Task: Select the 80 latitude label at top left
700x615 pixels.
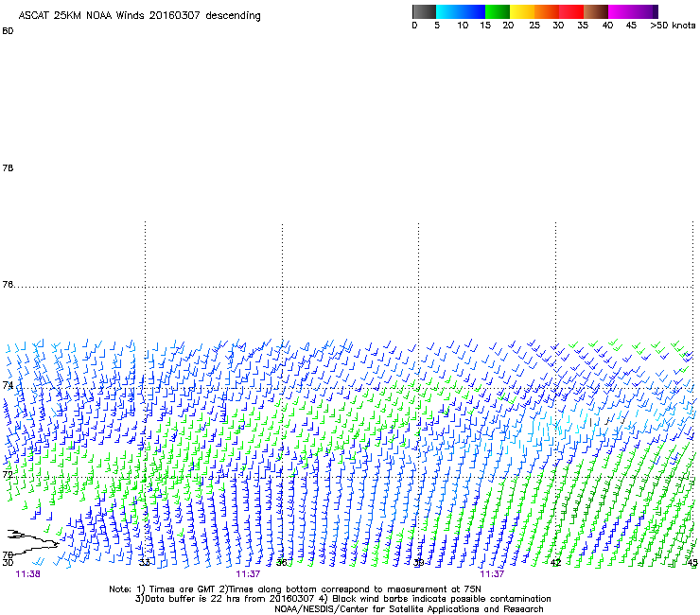Action: click(8, 31)
